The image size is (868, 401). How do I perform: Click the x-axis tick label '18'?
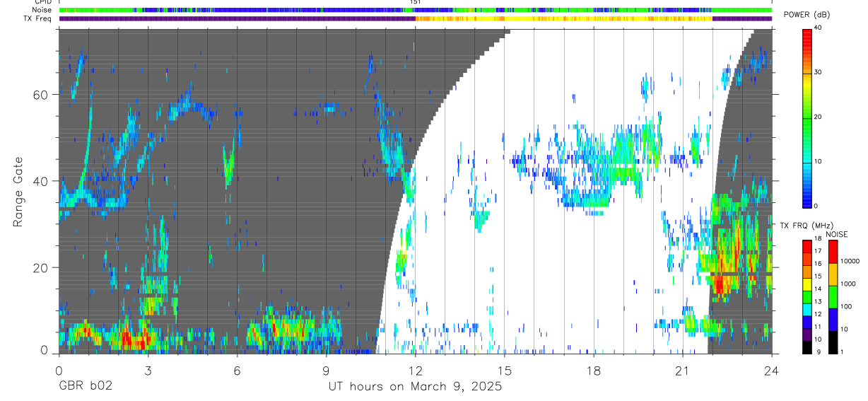[x=594, y=369]
